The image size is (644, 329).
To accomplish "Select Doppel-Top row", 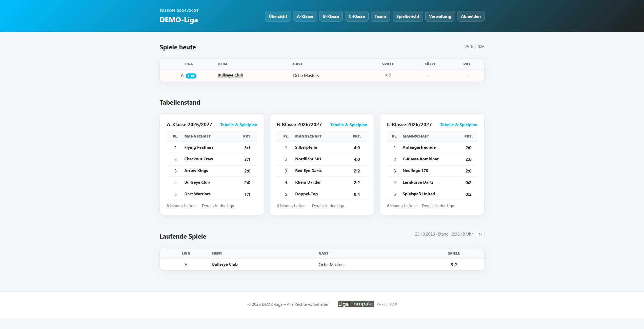I will [x=322, y=194].
